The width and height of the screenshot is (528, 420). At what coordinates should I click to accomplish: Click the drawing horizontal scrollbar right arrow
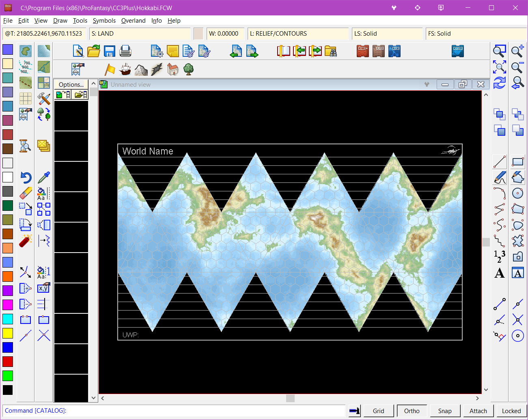pyautogui.click(x=477, y=398)
